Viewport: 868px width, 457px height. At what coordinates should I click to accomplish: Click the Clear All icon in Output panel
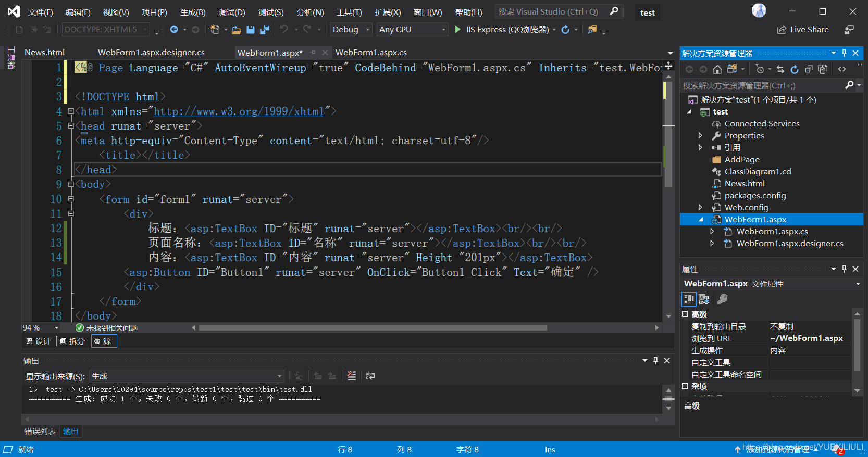tap(352, 376)
